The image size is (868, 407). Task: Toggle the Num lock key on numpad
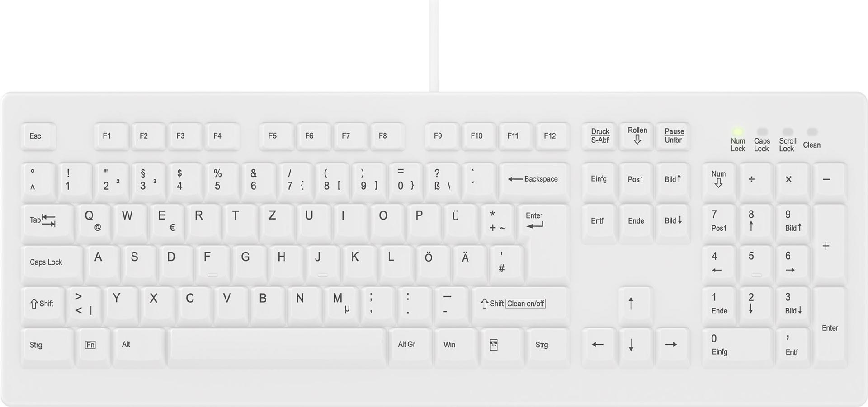(x=719, y=182)
